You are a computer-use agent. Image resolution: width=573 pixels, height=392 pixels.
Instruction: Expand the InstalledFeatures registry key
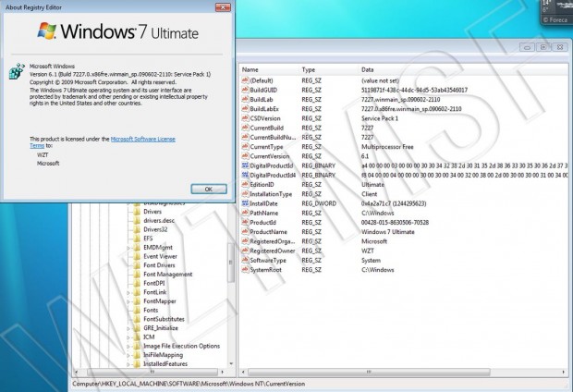pyautogui.click(x=128, y=364)
